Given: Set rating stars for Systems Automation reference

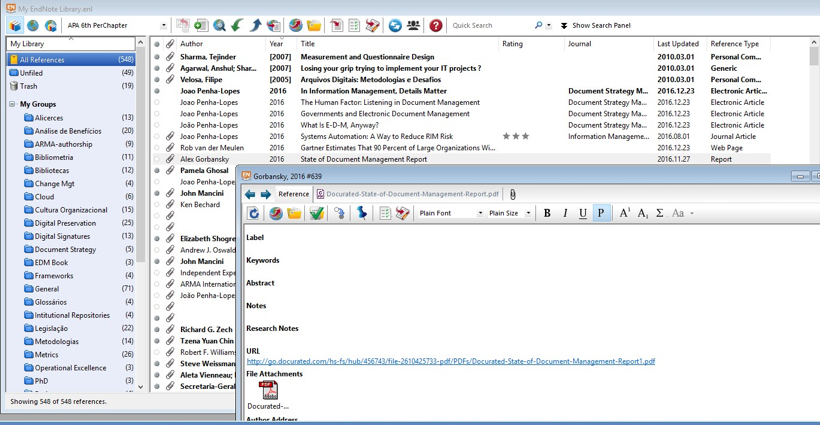Looking at the screenshot, I should point(516,136).
